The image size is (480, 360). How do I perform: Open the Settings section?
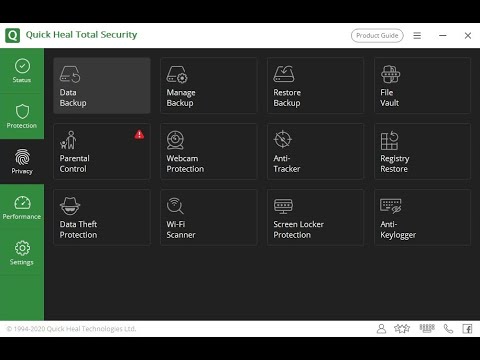point(22,253)
